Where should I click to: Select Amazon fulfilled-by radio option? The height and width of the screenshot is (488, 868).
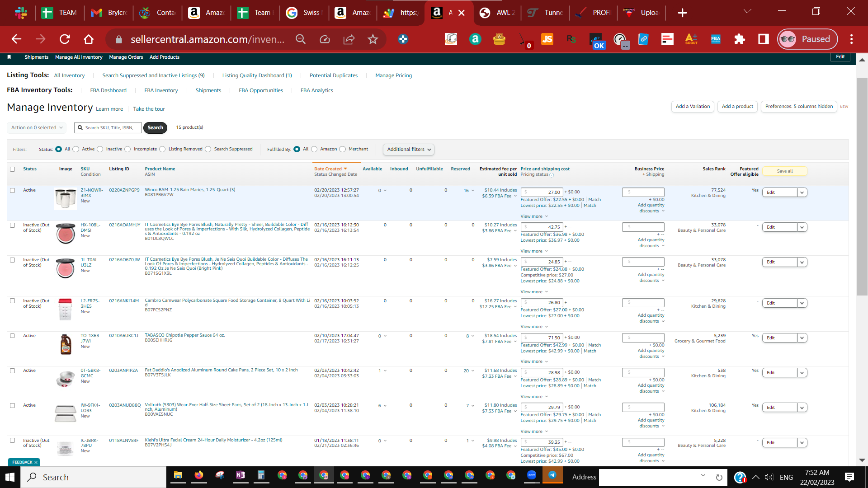(315, 149)
